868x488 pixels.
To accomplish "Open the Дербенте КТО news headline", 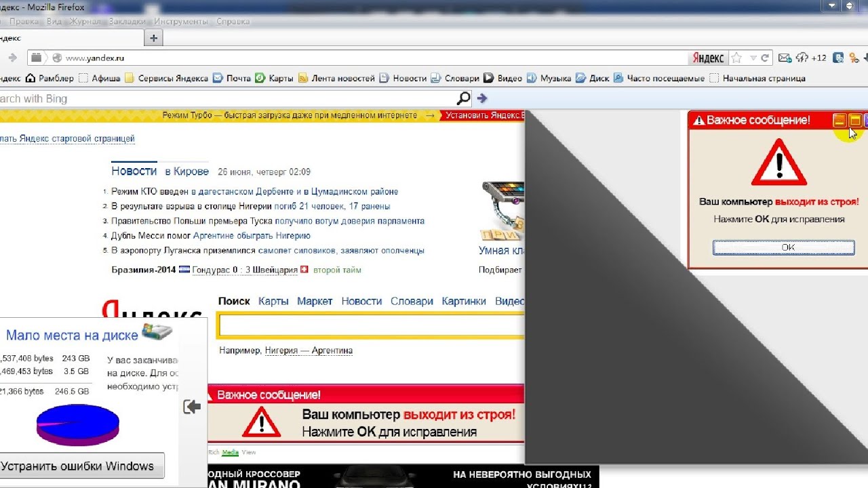I will point(255,192).
